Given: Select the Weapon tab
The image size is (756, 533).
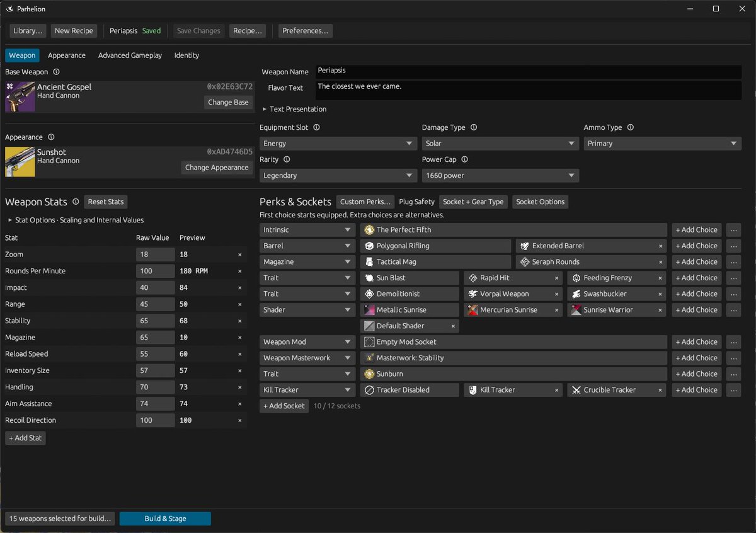Looking at the screenshot, I should (22, 55).
